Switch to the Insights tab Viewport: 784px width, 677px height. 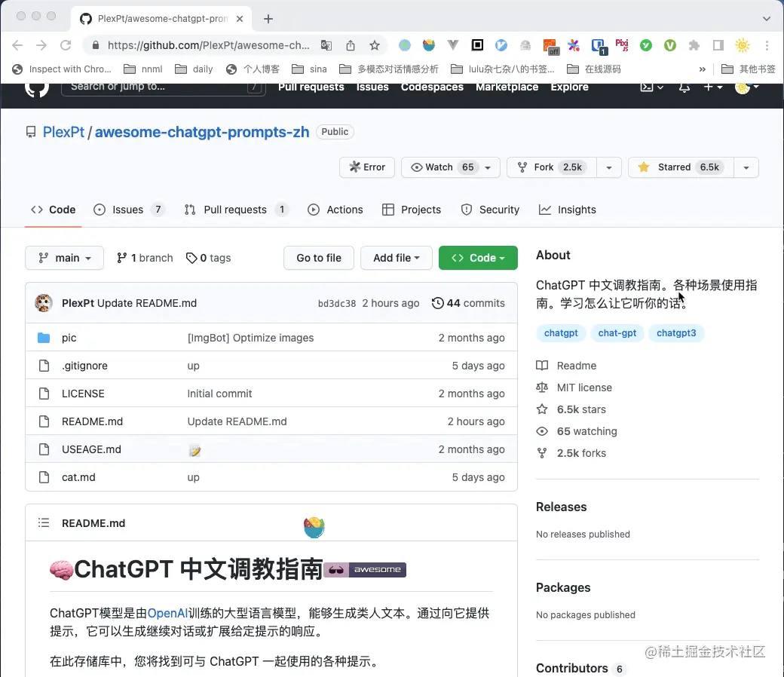coord(567,210)
